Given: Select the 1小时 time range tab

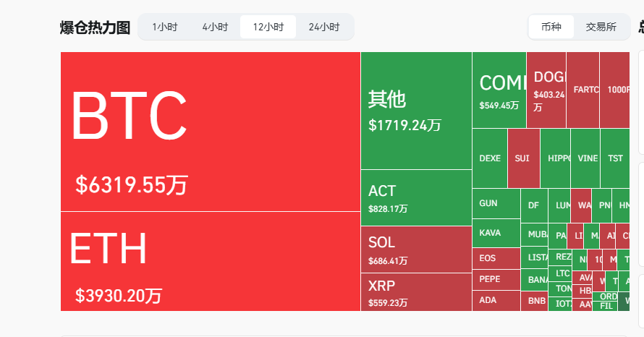Looking at the screenshot, I should click(164, 27).
